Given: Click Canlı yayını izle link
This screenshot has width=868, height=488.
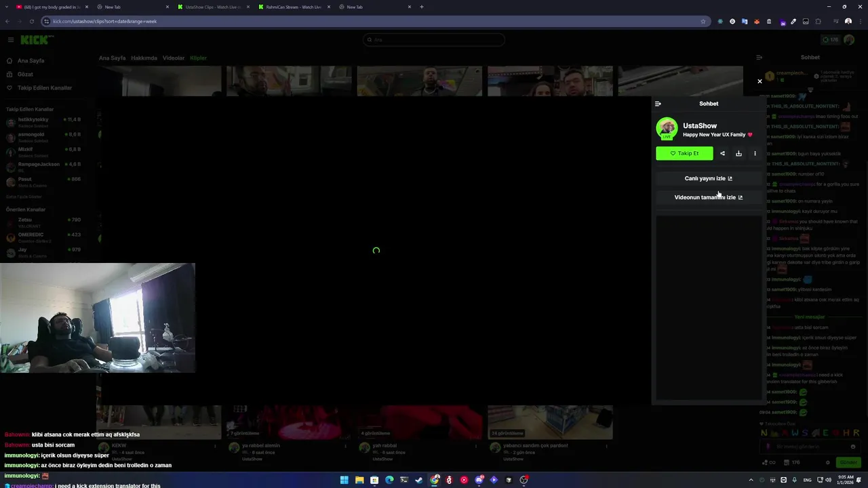Looking at the screenshot, I should click(x=709, y=178).
